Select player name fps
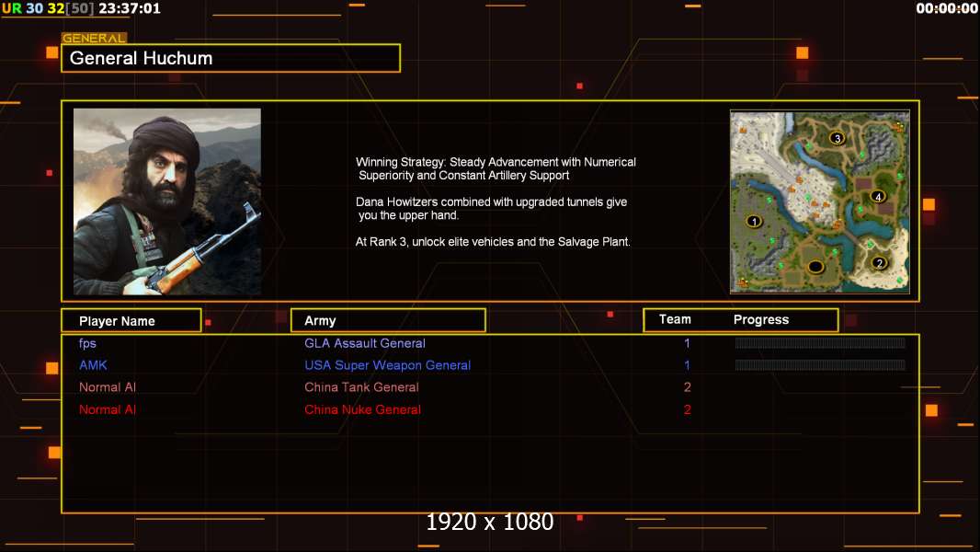The height and width of the screenshot is (552, 980). point(87,343)
